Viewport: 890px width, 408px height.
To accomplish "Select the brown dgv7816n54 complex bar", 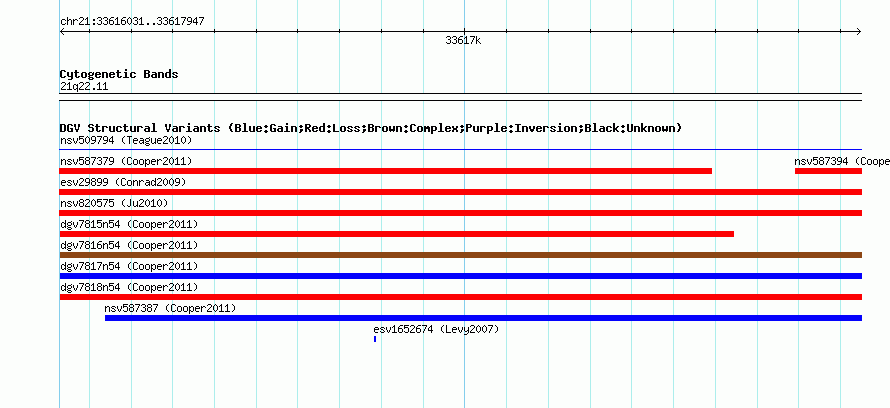I will pos(460,255).
